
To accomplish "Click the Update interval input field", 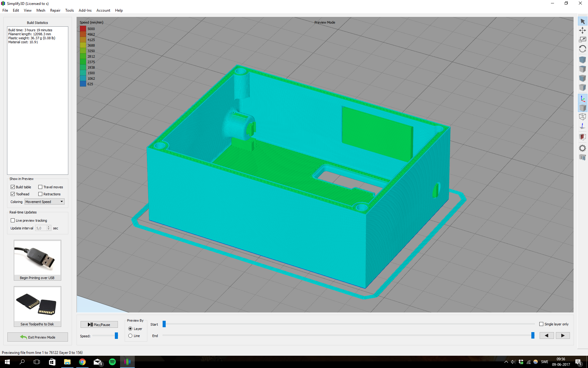I will point(41,228).
